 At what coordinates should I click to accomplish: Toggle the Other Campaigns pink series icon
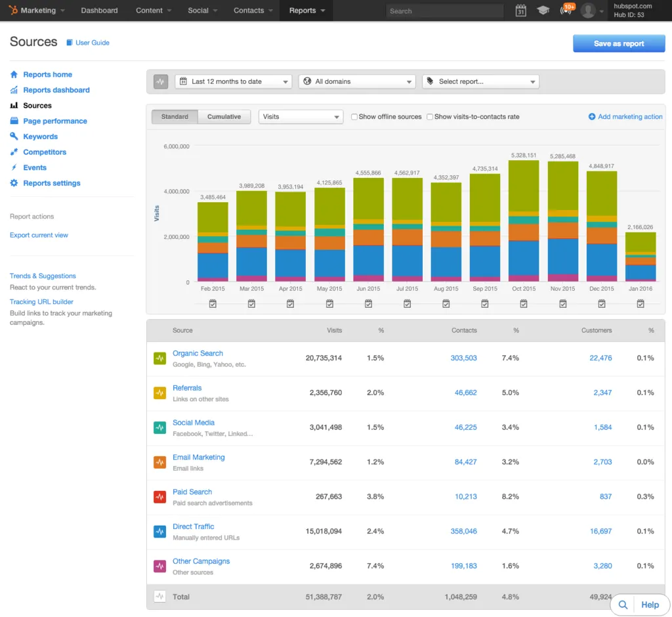click(x=160, y=566)
